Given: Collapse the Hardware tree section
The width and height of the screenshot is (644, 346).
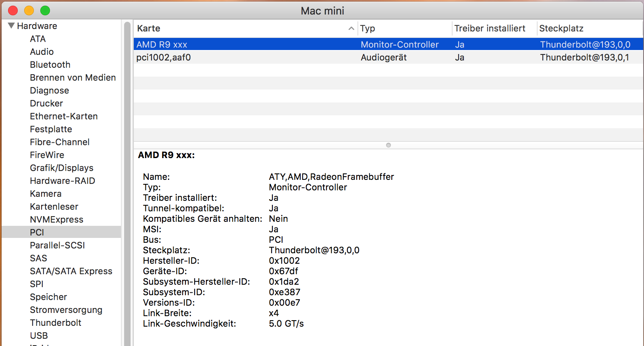Looking at the screenshot, I should pos(11,26).
